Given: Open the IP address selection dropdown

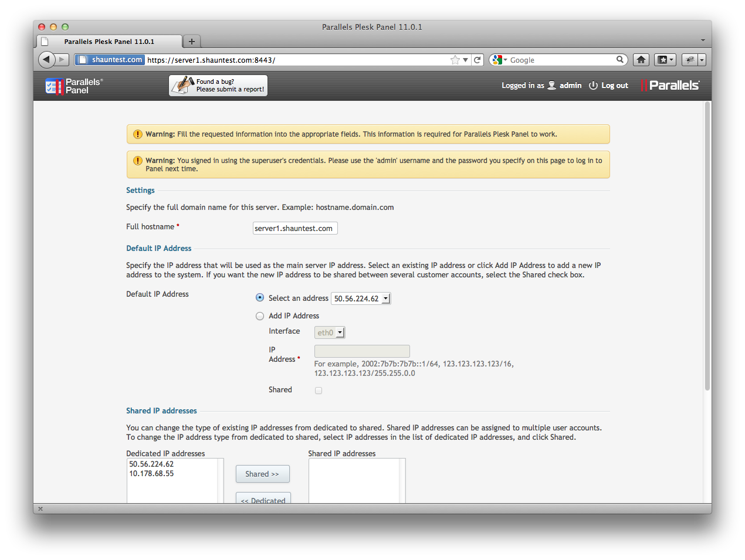Looking at the screenshot, I should pyautogui.click(x=361, y=298).
